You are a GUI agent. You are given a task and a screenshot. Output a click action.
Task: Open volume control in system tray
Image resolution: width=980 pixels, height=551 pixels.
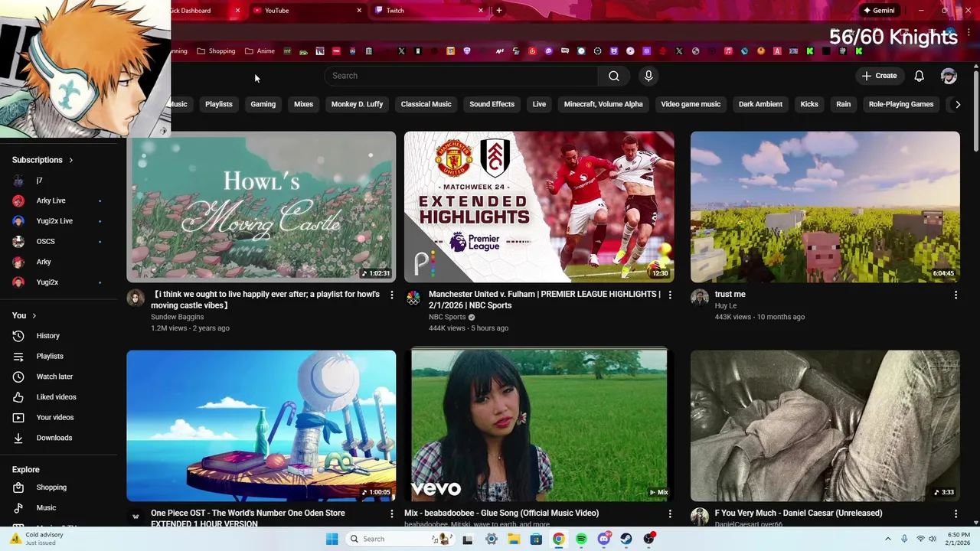click(x=932, y=539)
